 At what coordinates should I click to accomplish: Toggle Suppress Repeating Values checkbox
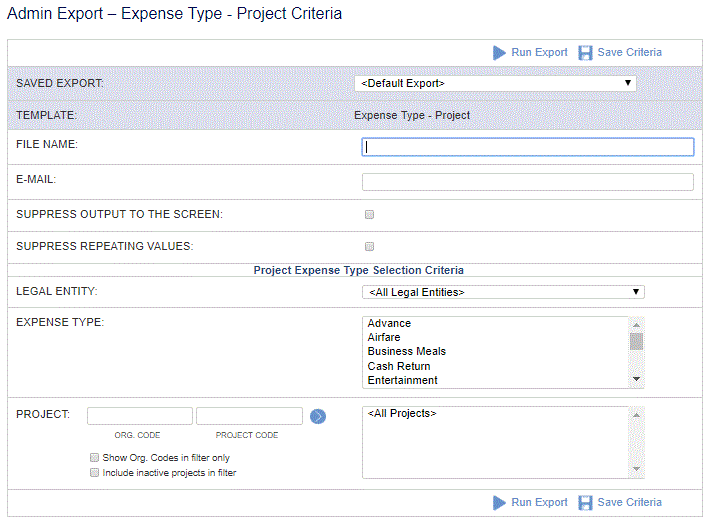coord(369,246)
